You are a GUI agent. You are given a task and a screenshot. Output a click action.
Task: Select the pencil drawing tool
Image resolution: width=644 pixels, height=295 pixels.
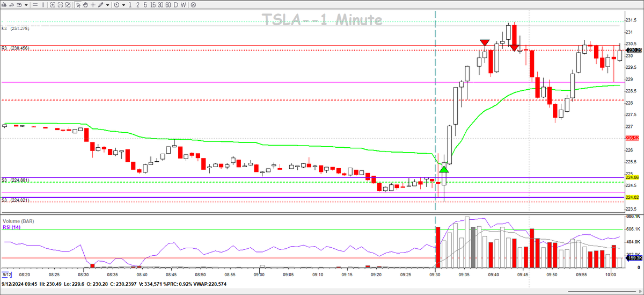tap(100, 5)
